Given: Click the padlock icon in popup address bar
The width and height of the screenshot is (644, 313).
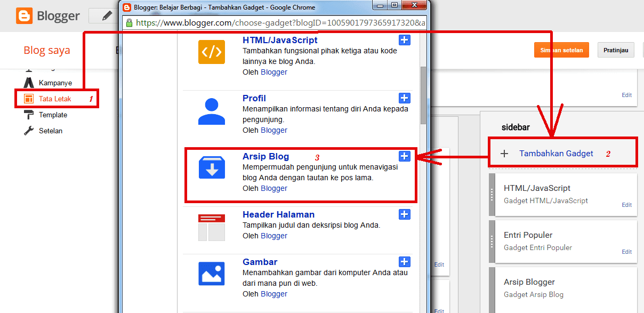Looking at the screenshot, I should pos(129,23).
